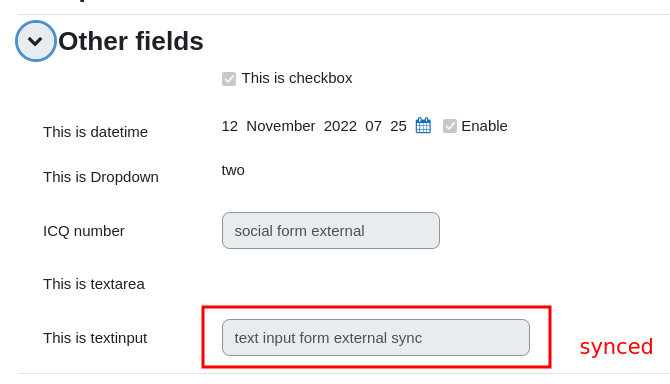Toggle the This is checkbox option

[x=229, y=79]
